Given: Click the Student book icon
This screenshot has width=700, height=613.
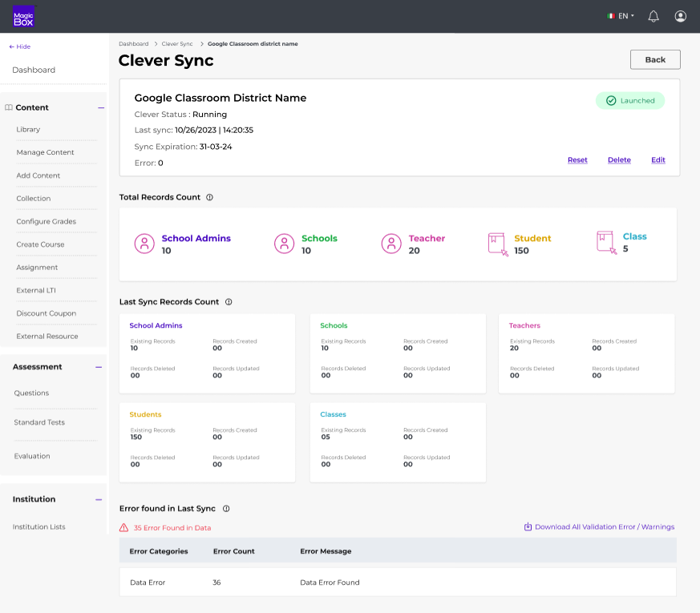Looking at the screenshot, I should 498,244.
